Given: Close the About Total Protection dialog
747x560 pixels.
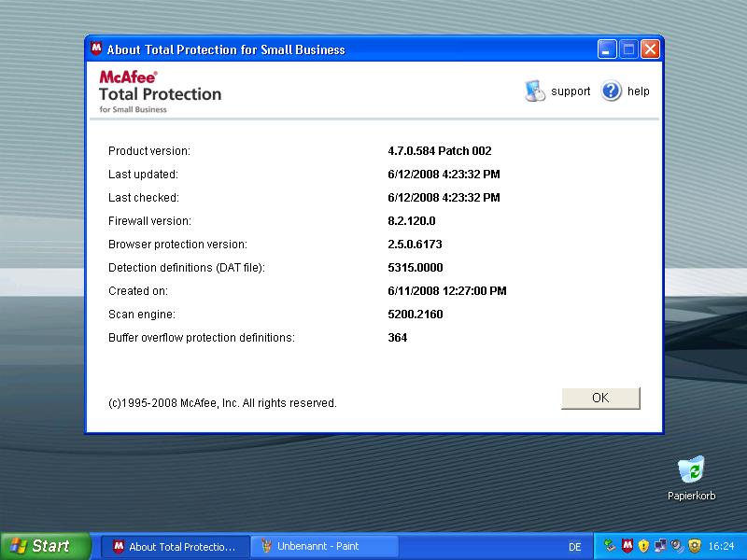Looking at the screenshot, I should pos(650,49).
